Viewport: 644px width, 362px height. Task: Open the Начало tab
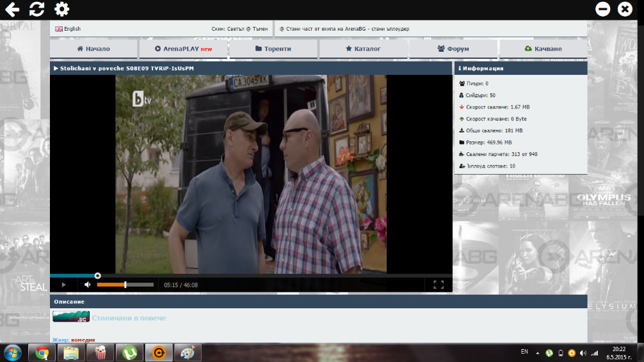tap(93, 49)
